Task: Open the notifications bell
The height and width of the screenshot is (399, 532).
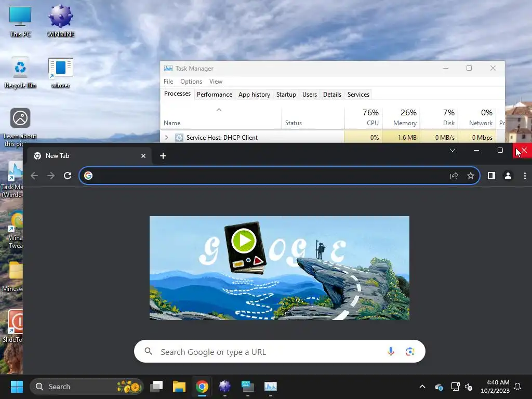Action: coord(517,387)
